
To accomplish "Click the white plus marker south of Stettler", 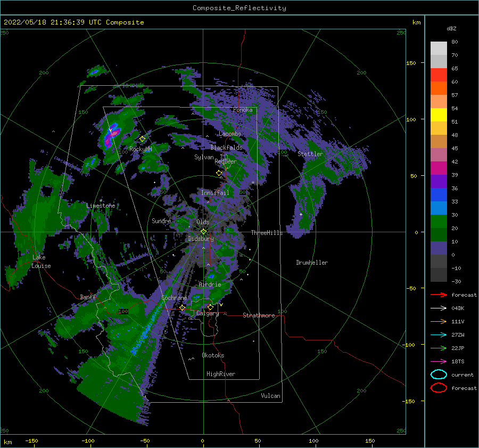I will (301, 214).
